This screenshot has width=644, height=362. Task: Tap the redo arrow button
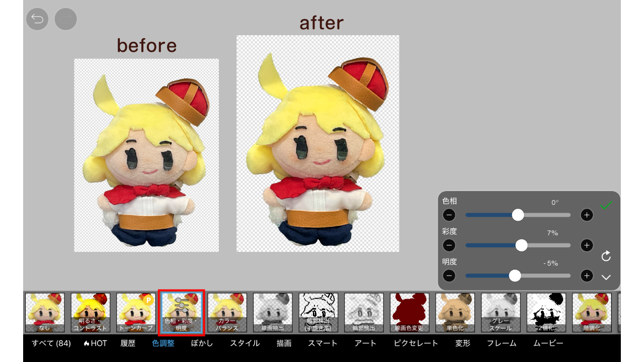coord(65,19)
